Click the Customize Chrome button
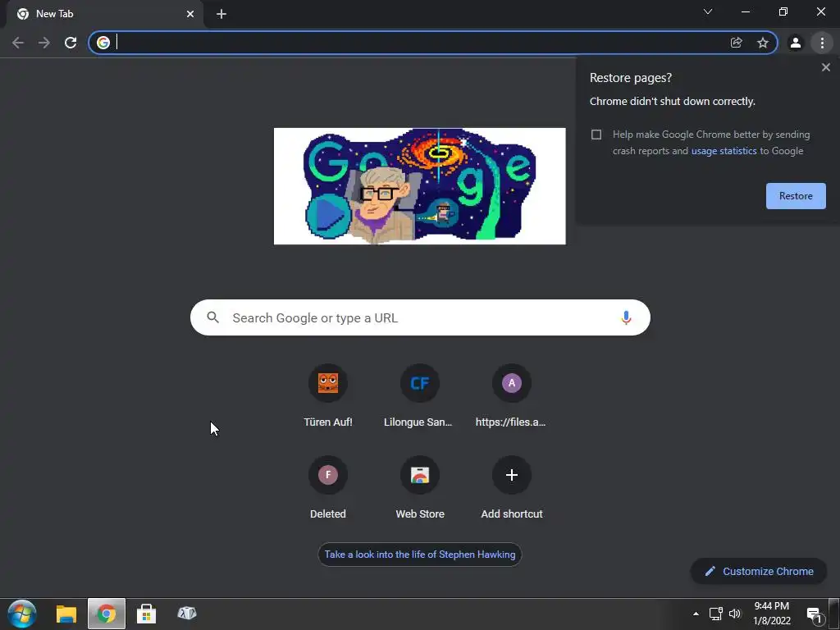 click(x=759, y=571)
